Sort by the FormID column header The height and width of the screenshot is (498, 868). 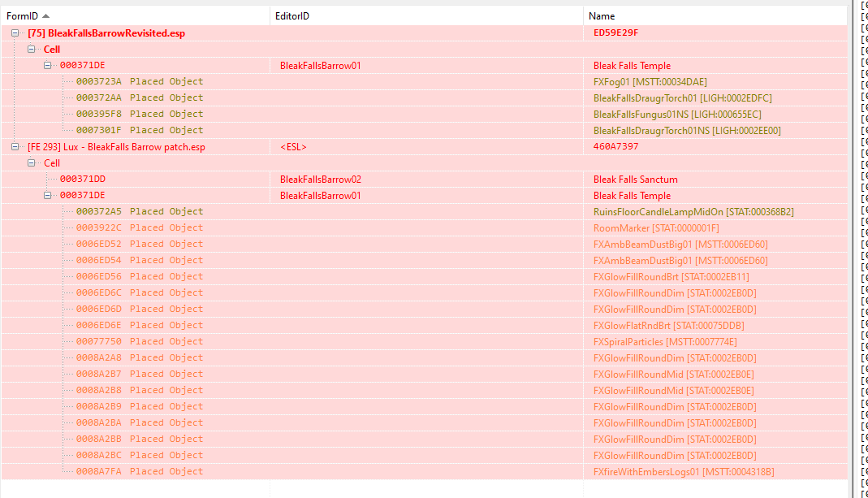[135, 16]
